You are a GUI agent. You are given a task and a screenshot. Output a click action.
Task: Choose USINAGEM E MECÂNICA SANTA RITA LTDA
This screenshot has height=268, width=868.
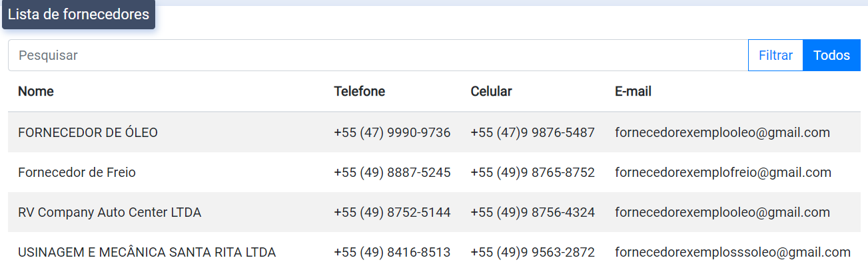point(147,252)
